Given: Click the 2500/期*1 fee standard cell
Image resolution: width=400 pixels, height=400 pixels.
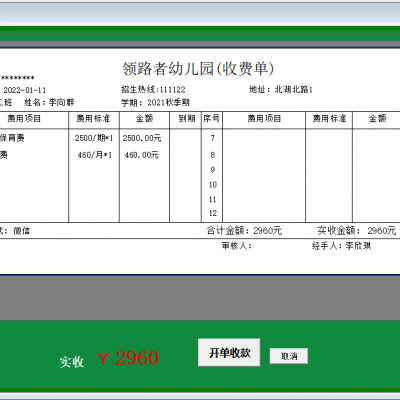Looking at the screenshot, I should 94,138.
